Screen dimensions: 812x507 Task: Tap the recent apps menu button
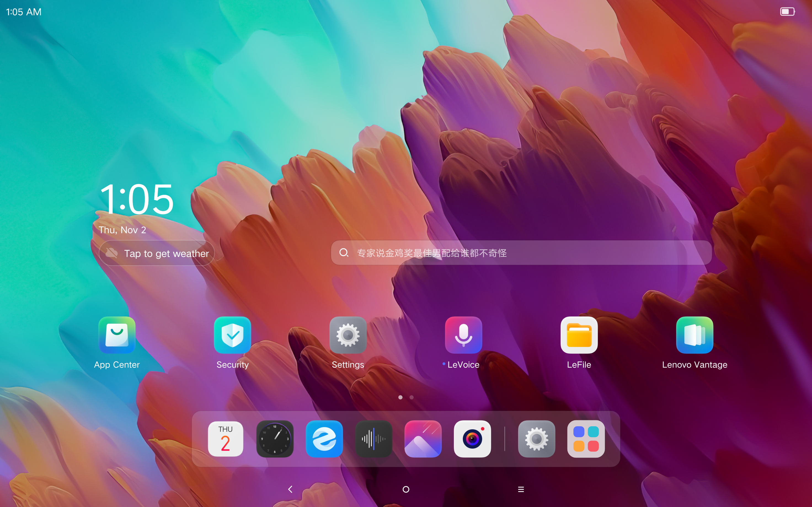click(521, 489)
